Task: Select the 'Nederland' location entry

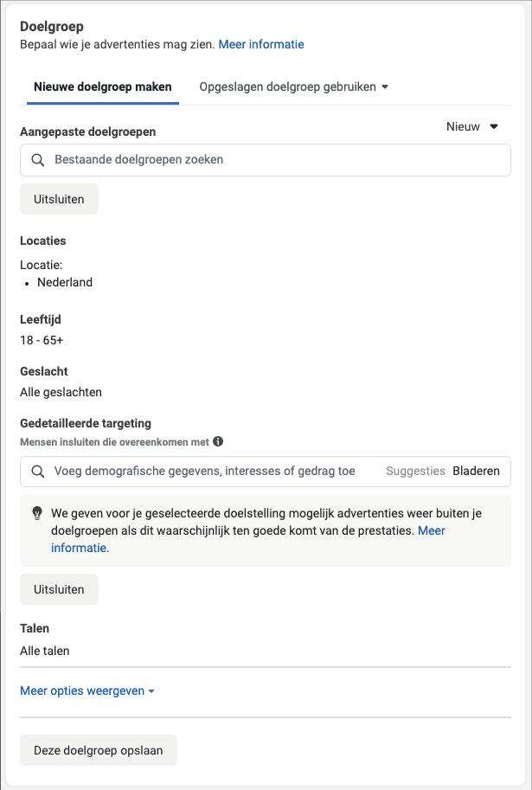Action: pyautogui.click(x=66, y=282)
